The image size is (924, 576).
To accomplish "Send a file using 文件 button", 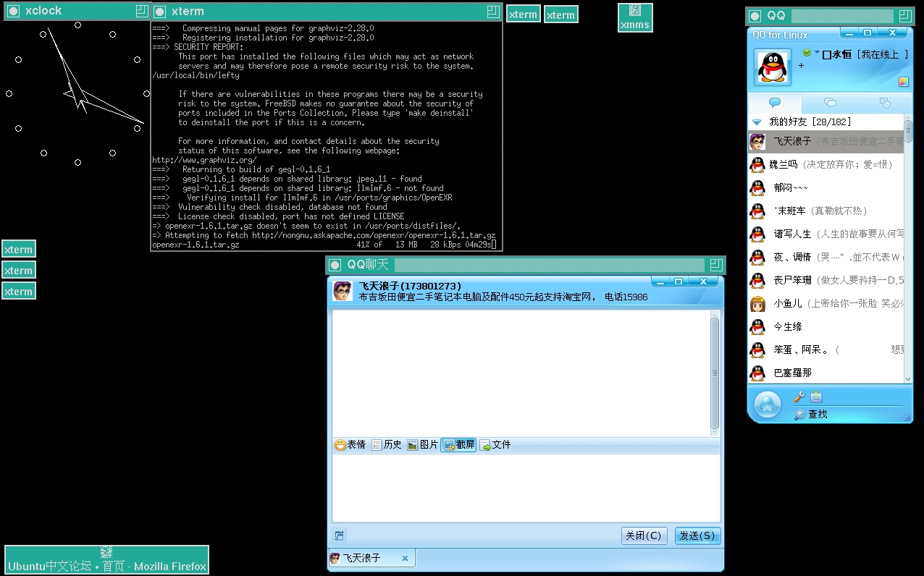I will (495, 445).
